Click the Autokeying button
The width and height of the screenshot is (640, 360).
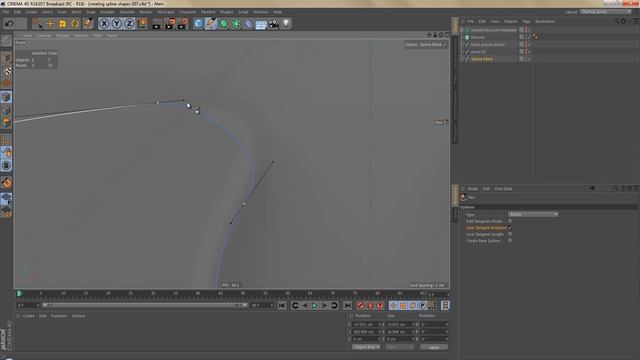(x=370, y=306)
